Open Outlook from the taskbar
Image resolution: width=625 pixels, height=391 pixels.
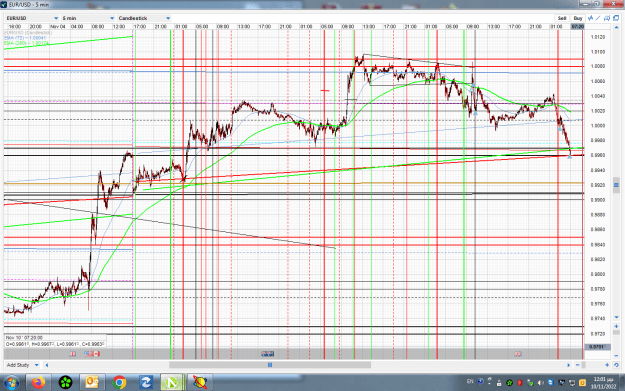coord(92,383)
